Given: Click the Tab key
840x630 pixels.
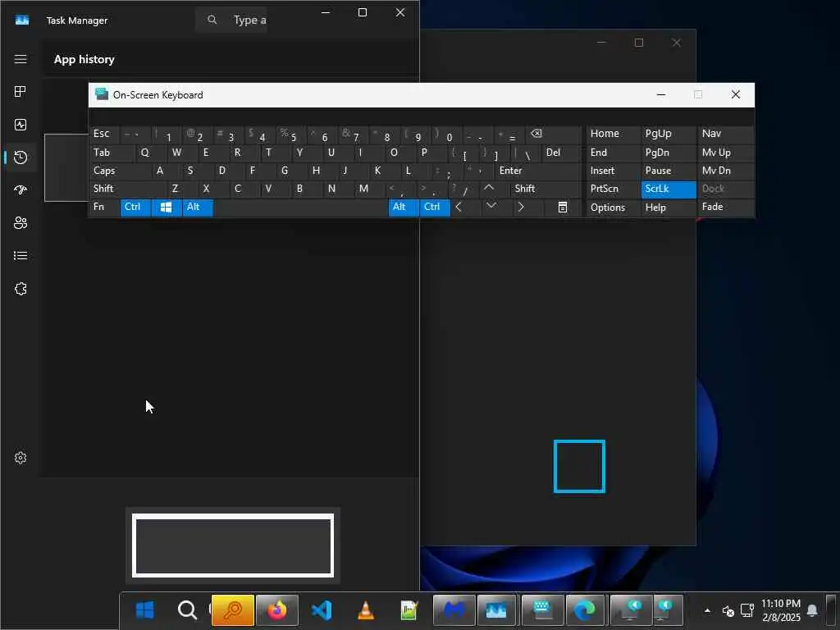Looking at the screenshot, I should click(112, 153).
